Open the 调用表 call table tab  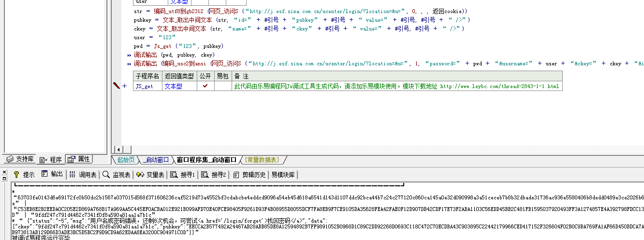[83, 175]
